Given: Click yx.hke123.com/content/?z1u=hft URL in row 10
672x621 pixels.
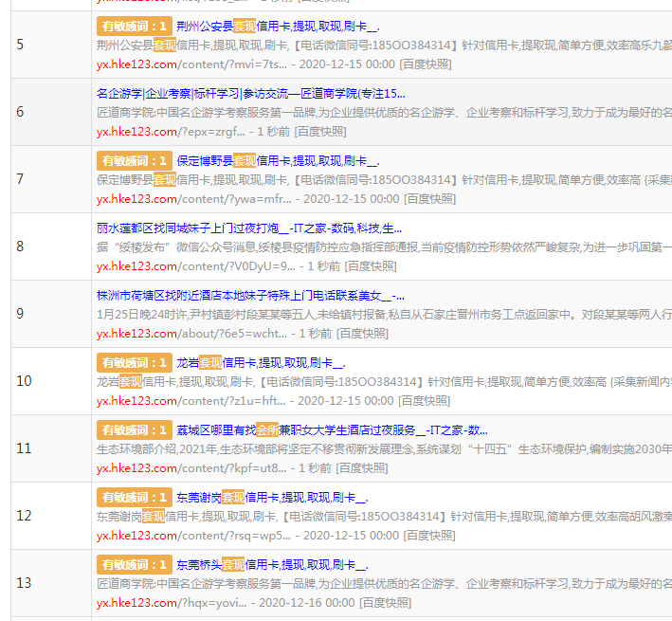Looking at the screenshot, I should click(x=191, y=401).
